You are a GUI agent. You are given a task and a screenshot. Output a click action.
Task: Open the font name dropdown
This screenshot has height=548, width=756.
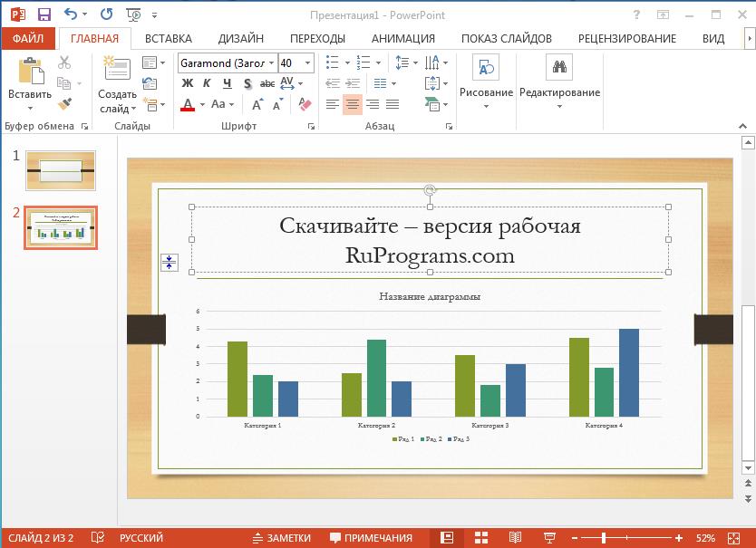(270, 63)
